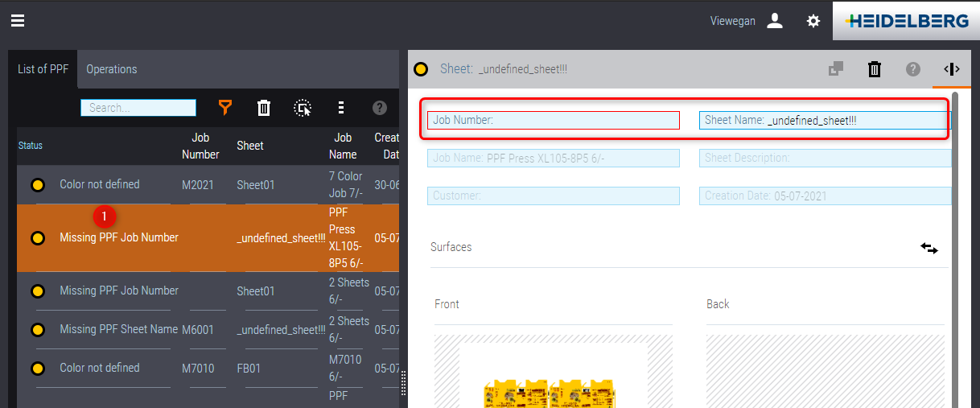Image resolution: width=980 pixels, height=408 pixels.
Task: Delete selected PPF with list trash icon
Action: point(264,108)
